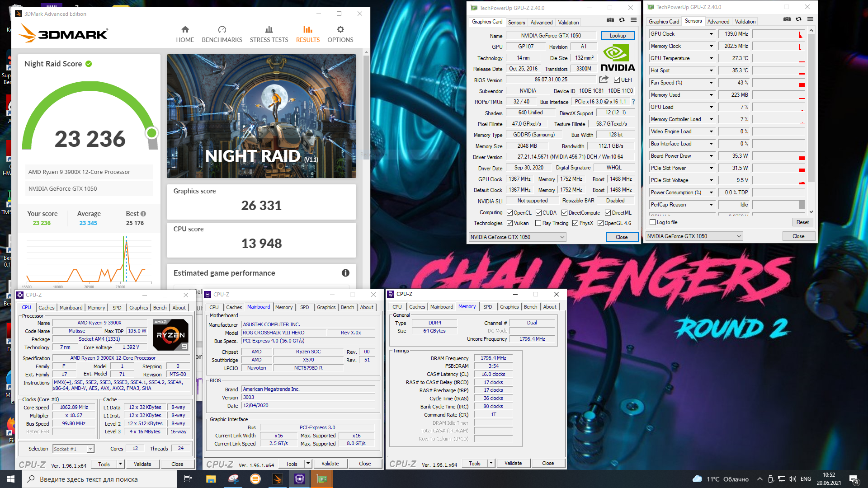Viewport: 868px width, 488px height.
Task: Select SPD tab in CPU-Z Mainboard window
Action: pos(305,307)
